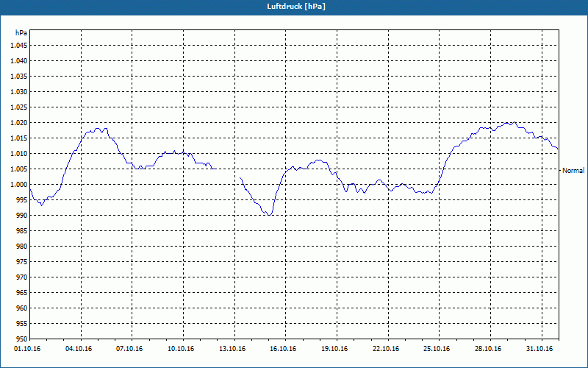
Task: Click the 960 axis value
Action: 22,308
